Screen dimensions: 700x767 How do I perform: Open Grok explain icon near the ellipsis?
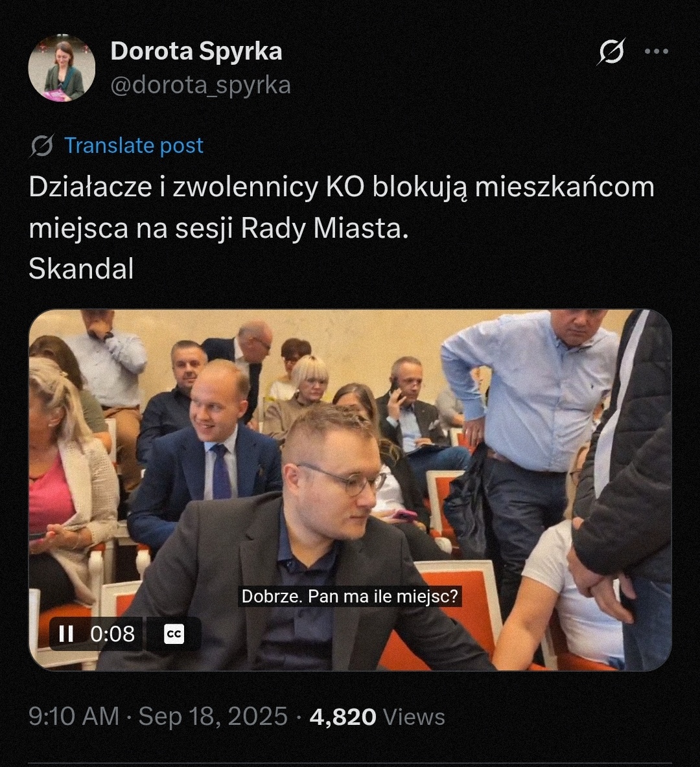coord(611,51)
